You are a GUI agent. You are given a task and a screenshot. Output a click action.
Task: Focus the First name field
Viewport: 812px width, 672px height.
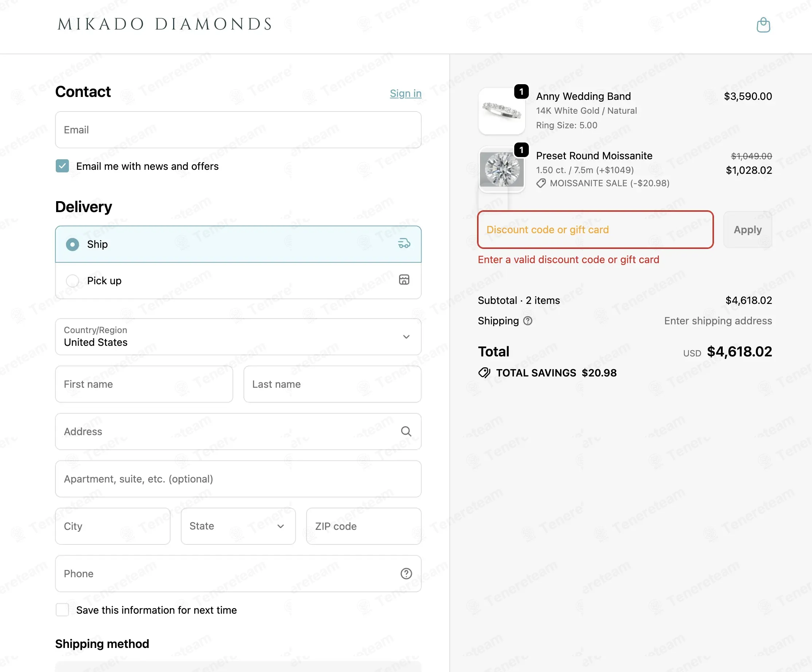(144, 384)
